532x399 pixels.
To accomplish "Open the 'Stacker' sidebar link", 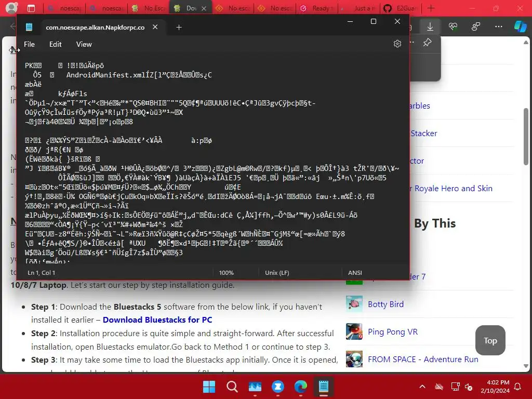I will (x=424, y=134).
